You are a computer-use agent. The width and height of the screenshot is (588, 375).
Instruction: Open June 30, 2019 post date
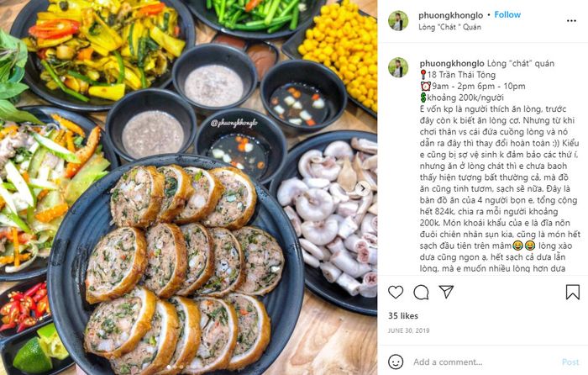(409, 330)
